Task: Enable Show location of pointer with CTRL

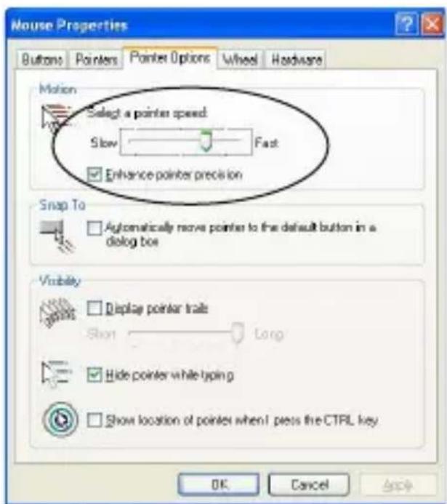Action: point(94,420)
